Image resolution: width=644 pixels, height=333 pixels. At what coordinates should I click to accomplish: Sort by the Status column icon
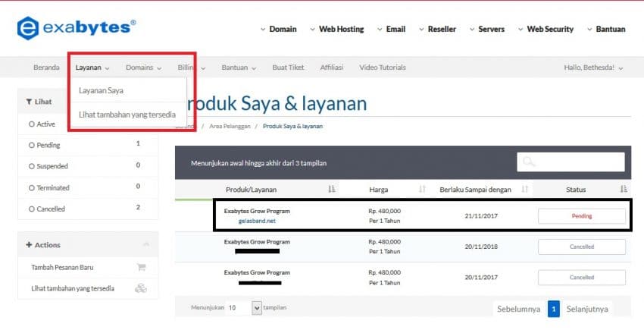(x=624, y=189)
